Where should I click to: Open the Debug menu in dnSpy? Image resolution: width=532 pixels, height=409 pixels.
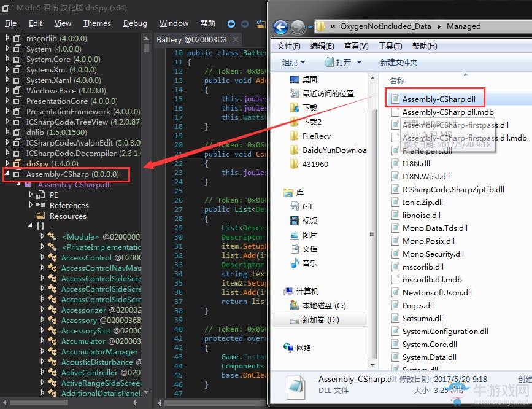(x=135, y=23)
